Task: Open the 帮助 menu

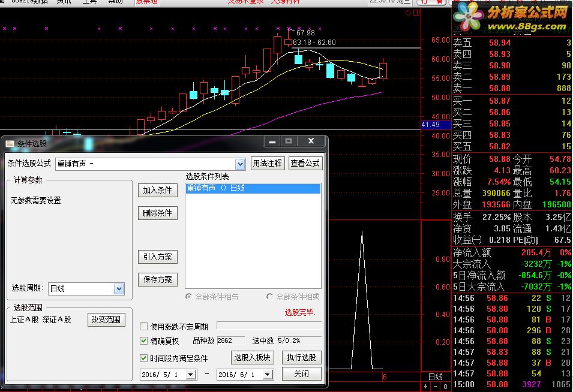Action: tap(115, 2)
